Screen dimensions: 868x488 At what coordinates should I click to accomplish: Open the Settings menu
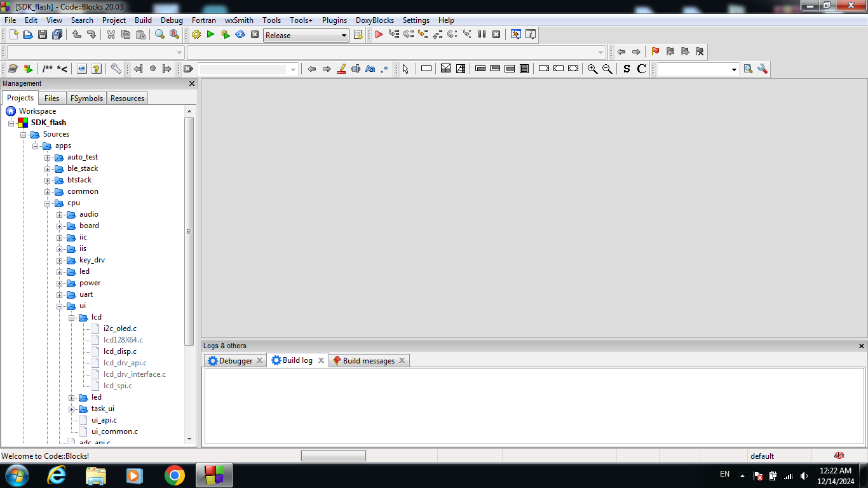(x=416, y=20)
